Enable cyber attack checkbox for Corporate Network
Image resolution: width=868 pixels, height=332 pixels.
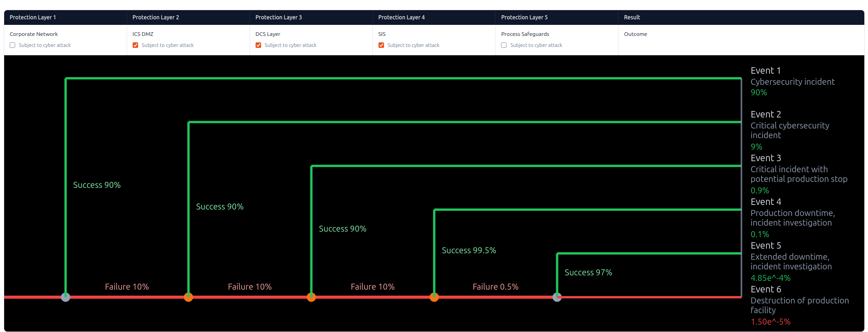(x=12, y=45)
